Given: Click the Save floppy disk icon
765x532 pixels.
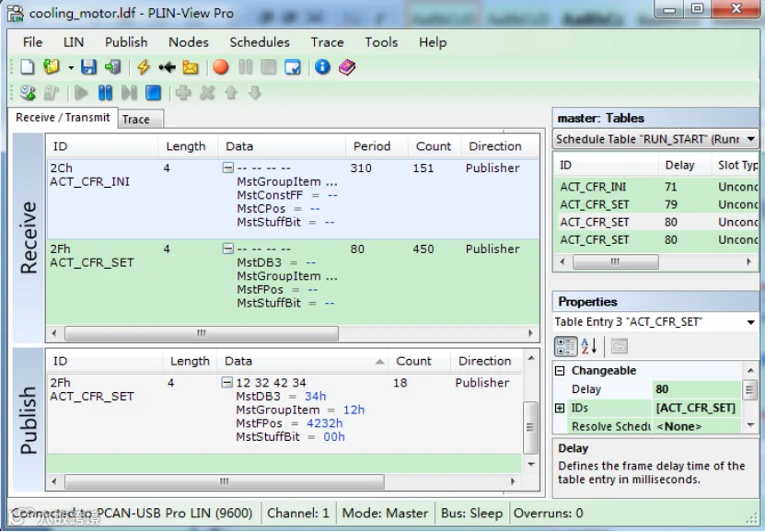Looking at the screenshot, I should pyautogui.click(x=88, y=67).
